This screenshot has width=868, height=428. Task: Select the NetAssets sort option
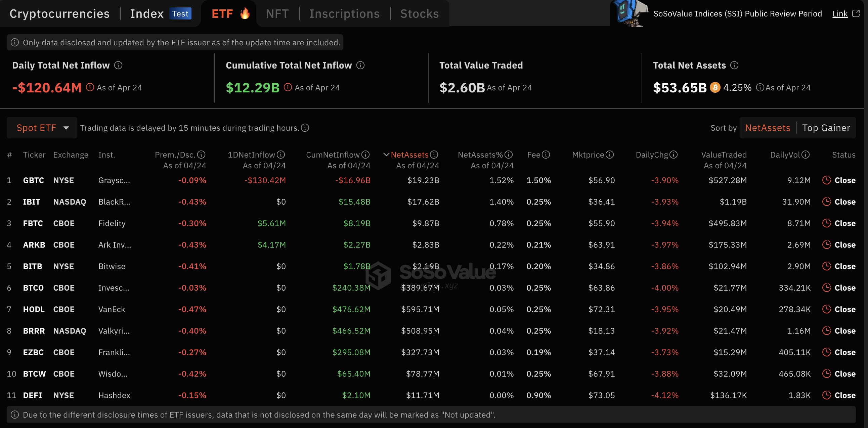767,128
